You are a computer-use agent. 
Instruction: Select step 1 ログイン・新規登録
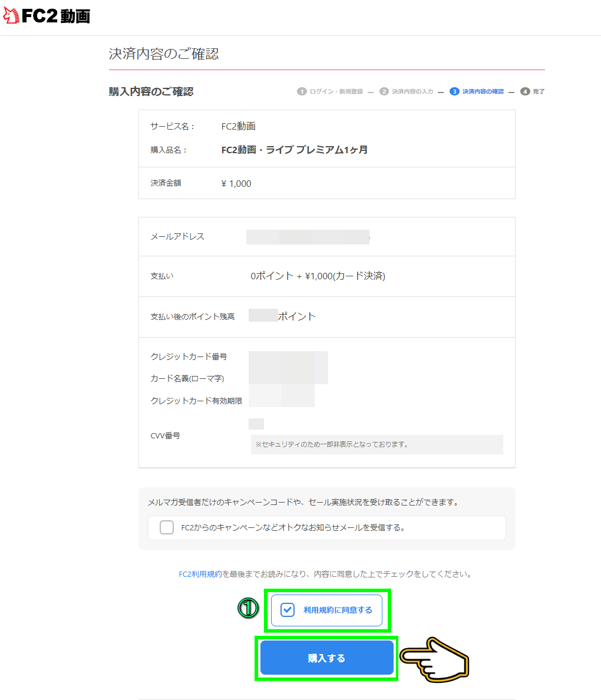330,91
